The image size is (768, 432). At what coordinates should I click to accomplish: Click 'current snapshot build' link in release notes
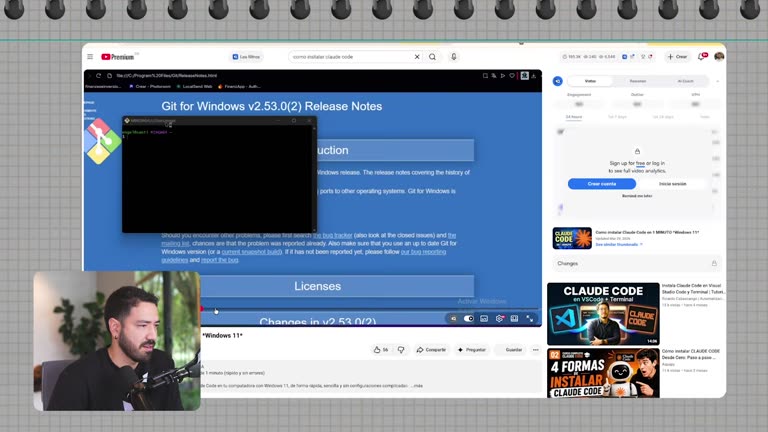[x=251, y=252]
